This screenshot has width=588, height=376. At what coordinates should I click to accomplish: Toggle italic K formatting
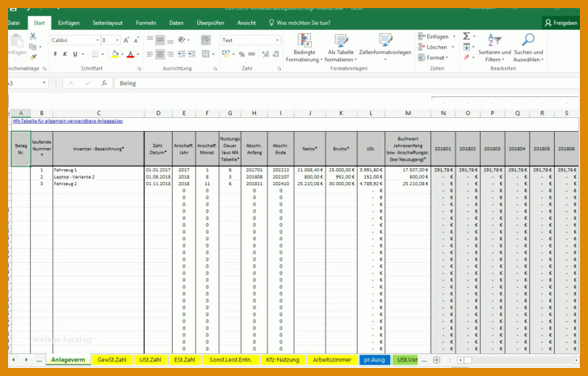tap(65, 54)
